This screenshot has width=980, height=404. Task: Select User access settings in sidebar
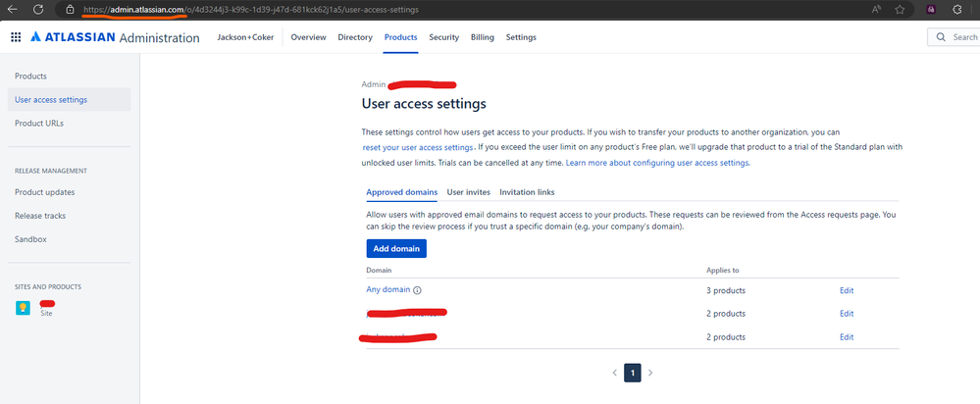click(x=69, y=100)
